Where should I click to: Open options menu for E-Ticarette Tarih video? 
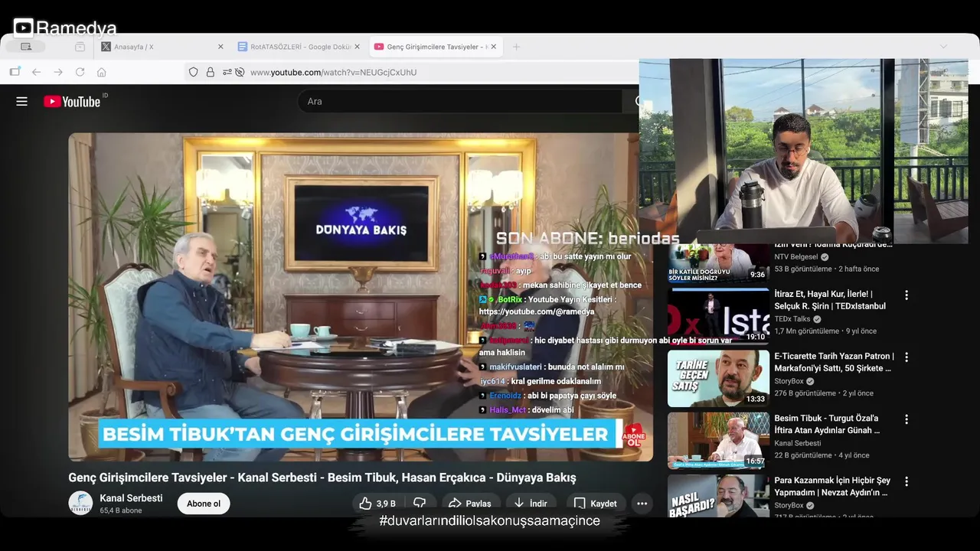click(906, 357)
